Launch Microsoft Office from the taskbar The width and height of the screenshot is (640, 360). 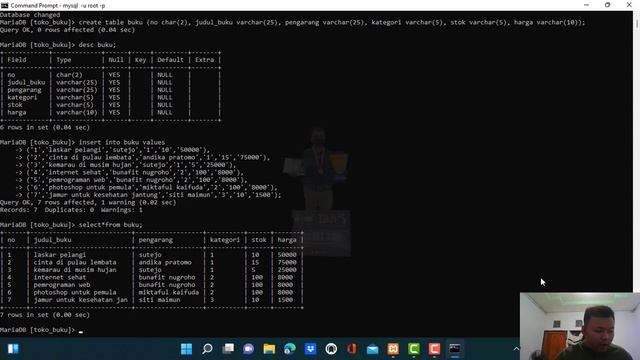pyautogui.click(x=351, y=349)
